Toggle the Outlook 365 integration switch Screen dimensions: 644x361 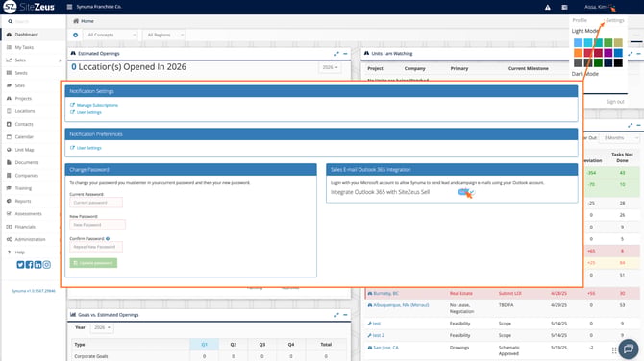point(466,192)
